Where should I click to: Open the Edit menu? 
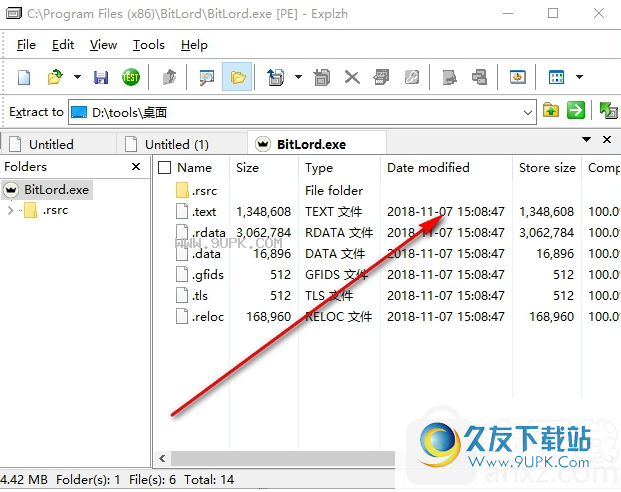63,45
